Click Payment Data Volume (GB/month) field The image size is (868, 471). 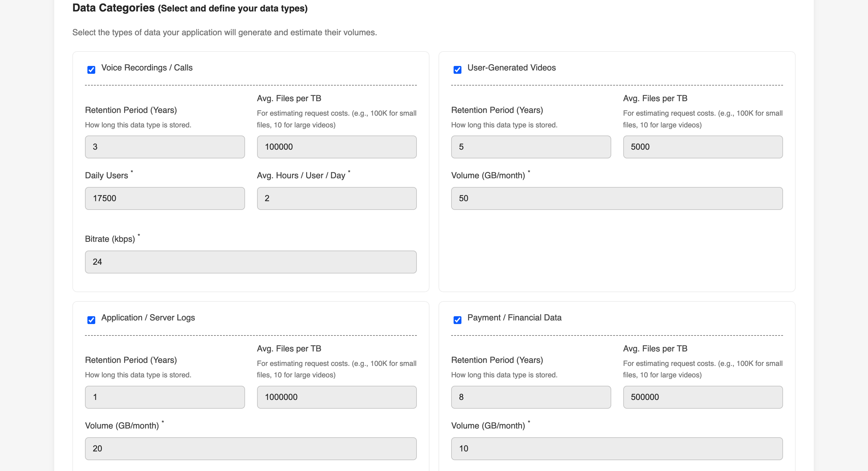pos(617,448)
